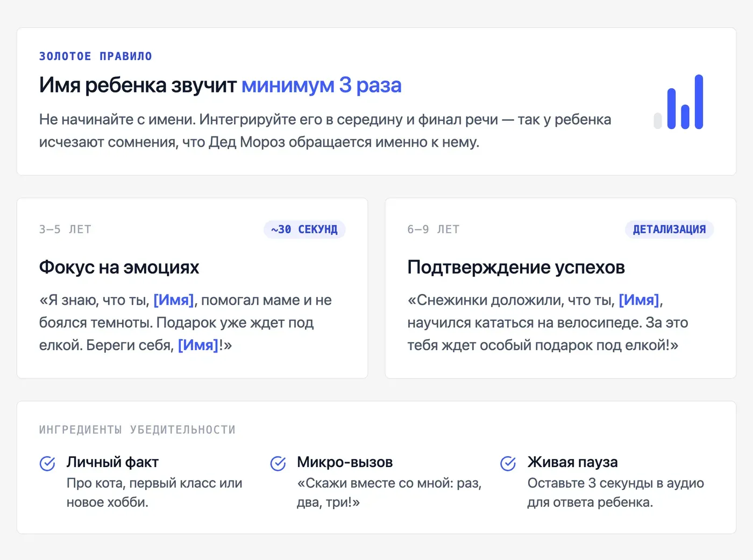Viewport: 753px width, 560px height.
Task: Click the text Про кота, первый класс или новое хобби
Action: pos(154,493)
